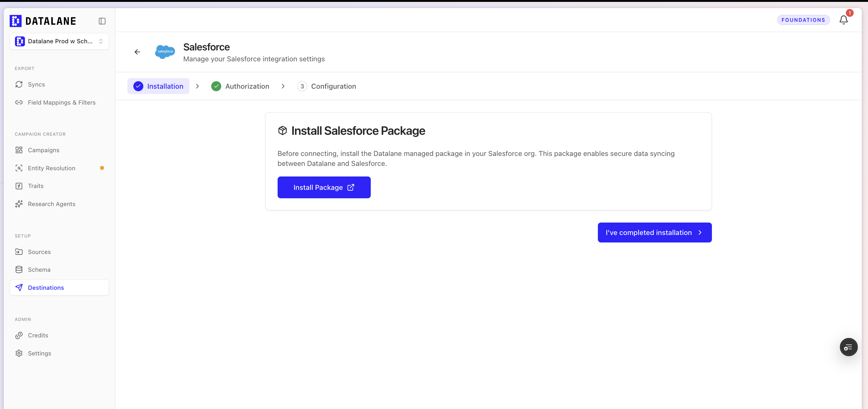Click the Salesforce page title
Image resolution: width=868 pixels, height=409 pixels.
tap(206, 47)
